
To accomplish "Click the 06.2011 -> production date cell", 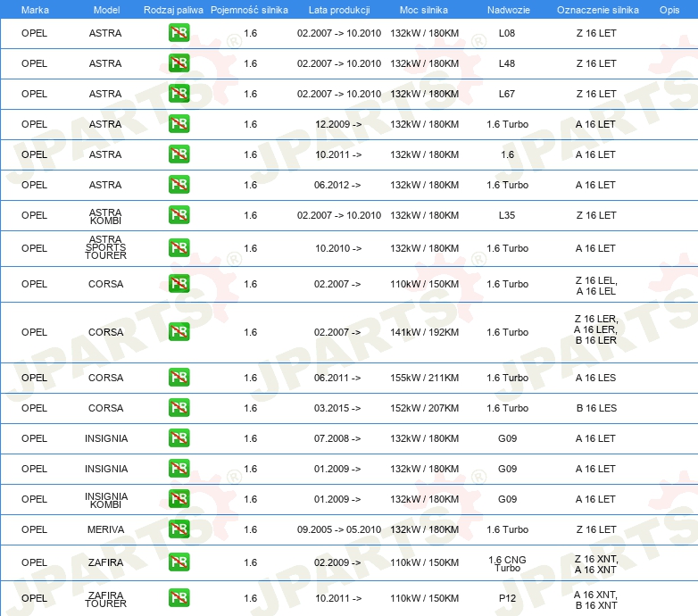I will pyautogui.click(x=337, y=378).
